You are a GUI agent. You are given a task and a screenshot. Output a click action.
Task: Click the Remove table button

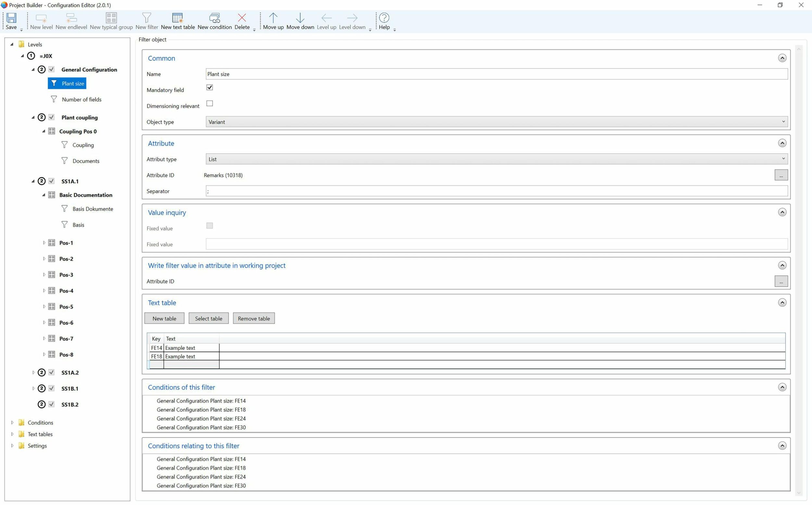coord(254,318)
